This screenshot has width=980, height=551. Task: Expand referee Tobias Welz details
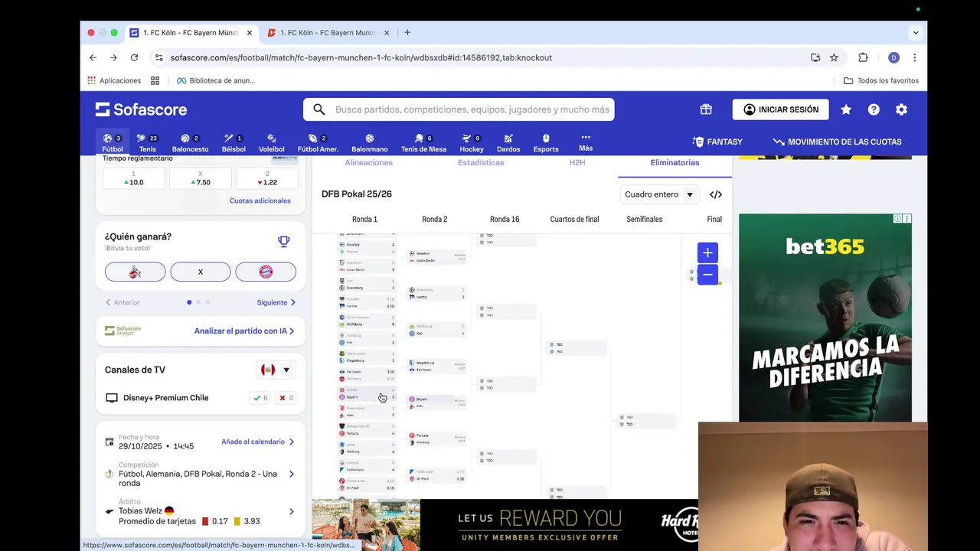200,511
